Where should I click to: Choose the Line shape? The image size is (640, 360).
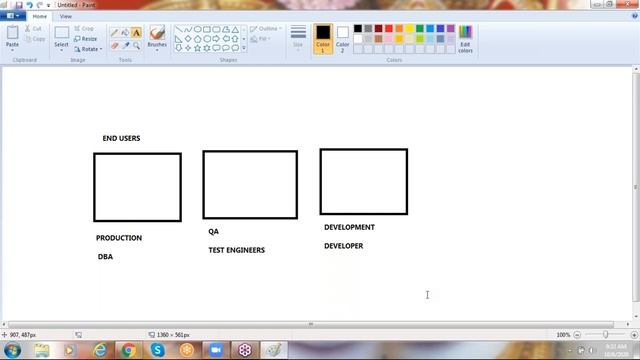[x=178, y=29]
